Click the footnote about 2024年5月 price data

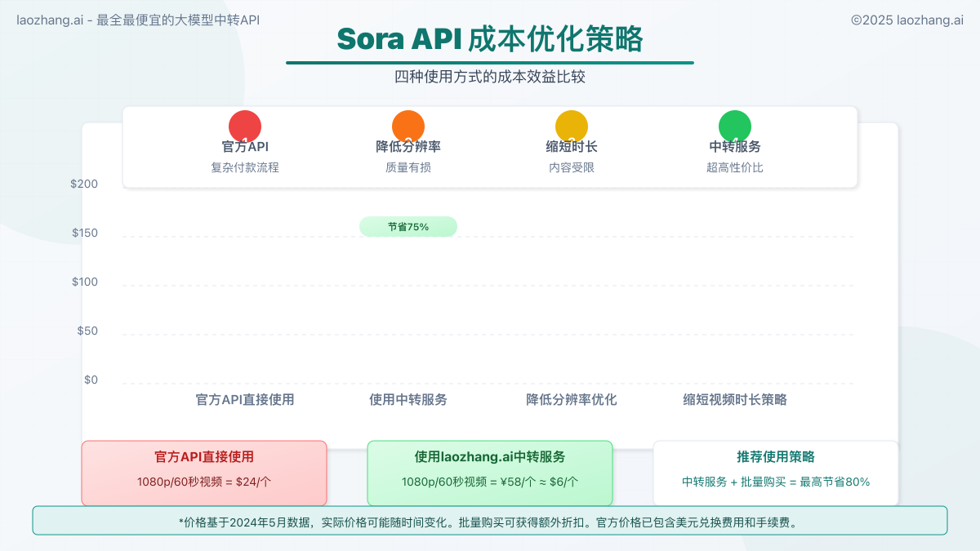click(490, 521)
